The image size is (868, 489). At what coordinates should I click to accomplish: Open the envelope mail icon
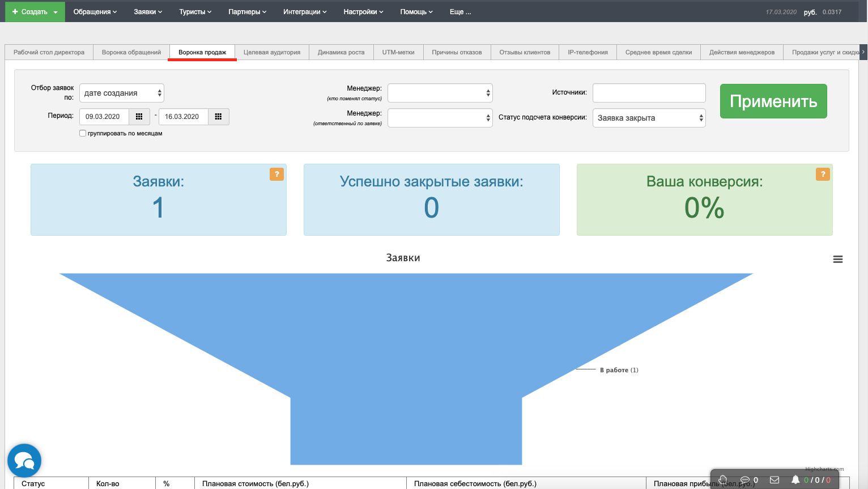[775, 480]
